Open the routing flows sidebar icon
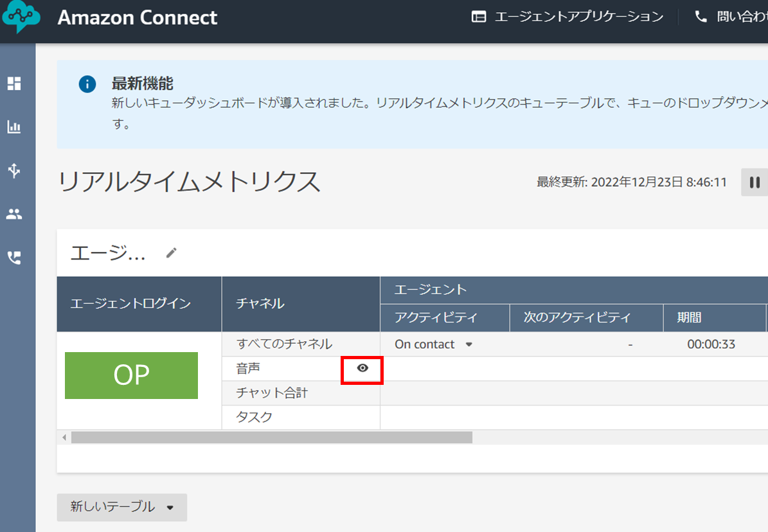This screenshot has height=532, width=768. coord(14,170)
